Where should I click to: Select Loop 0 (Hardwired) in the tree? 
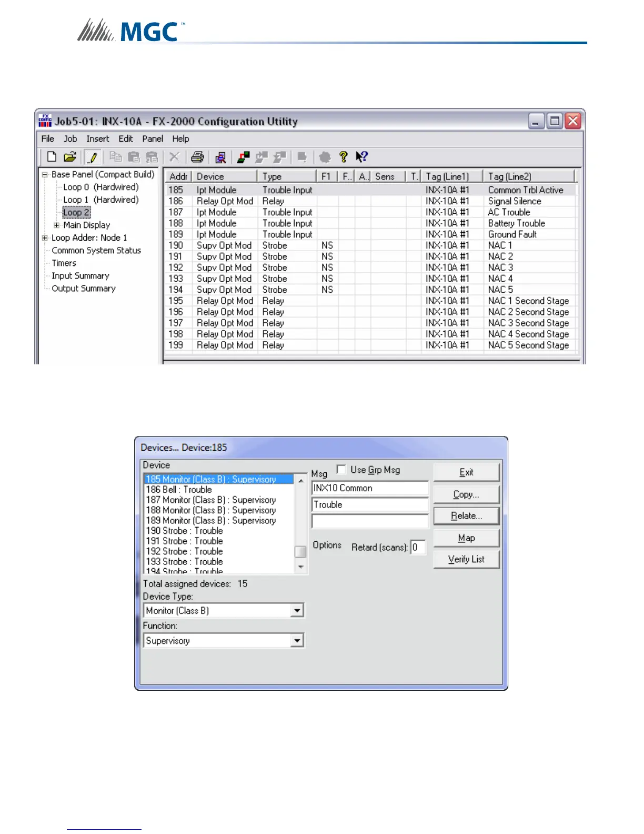click(101, 187)
